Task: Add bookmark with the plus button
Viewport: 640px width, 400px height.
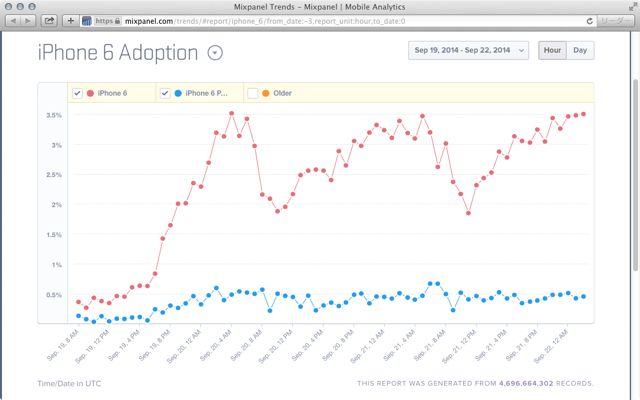Action: coord(71,20)
